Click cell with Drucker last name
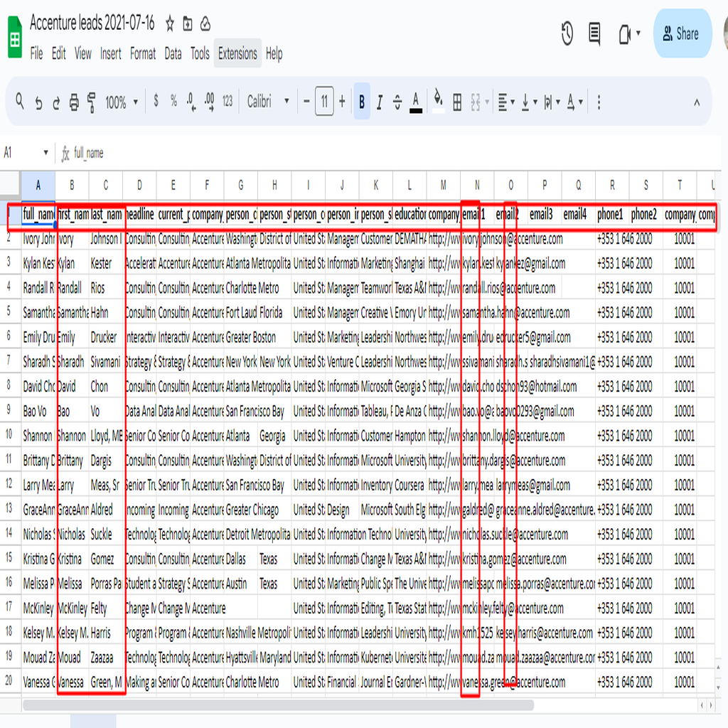 tap(106, 337)
